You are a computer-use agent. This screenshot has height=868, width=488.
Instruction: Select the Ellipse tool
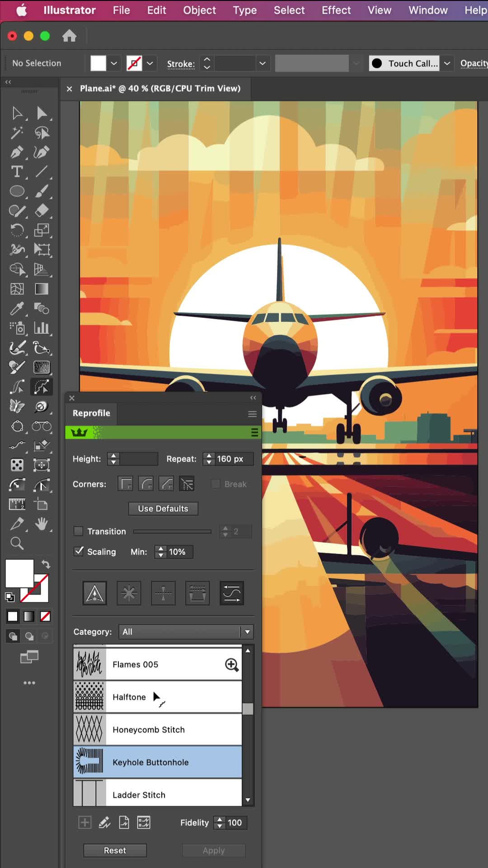pos(17,191)
